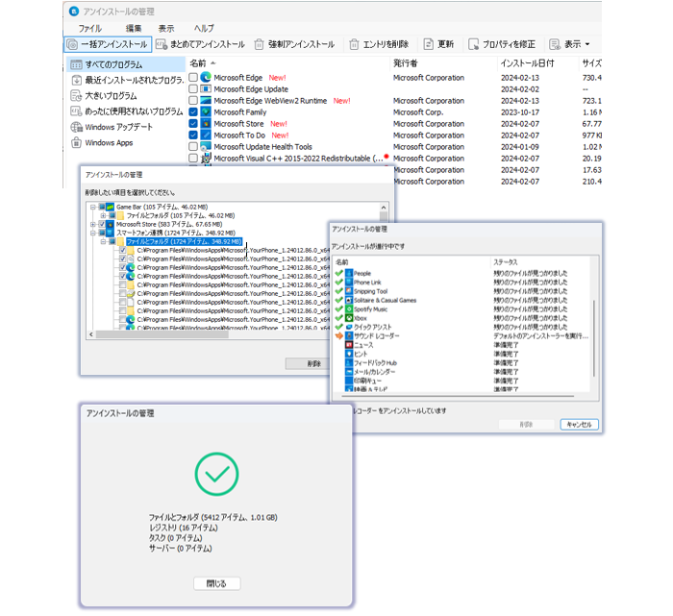
Task: Click the 強制アンインストール toolbar button
Action: tap(294, 44)
